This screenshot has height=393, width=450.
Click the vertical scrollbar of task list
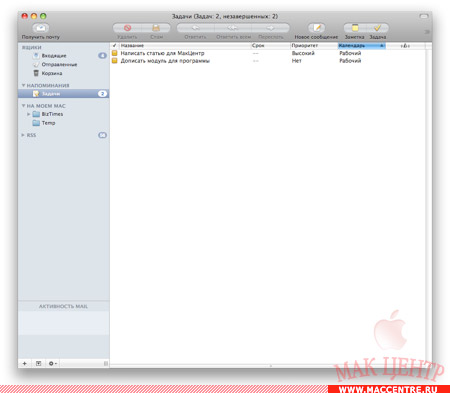click(428, 207)
